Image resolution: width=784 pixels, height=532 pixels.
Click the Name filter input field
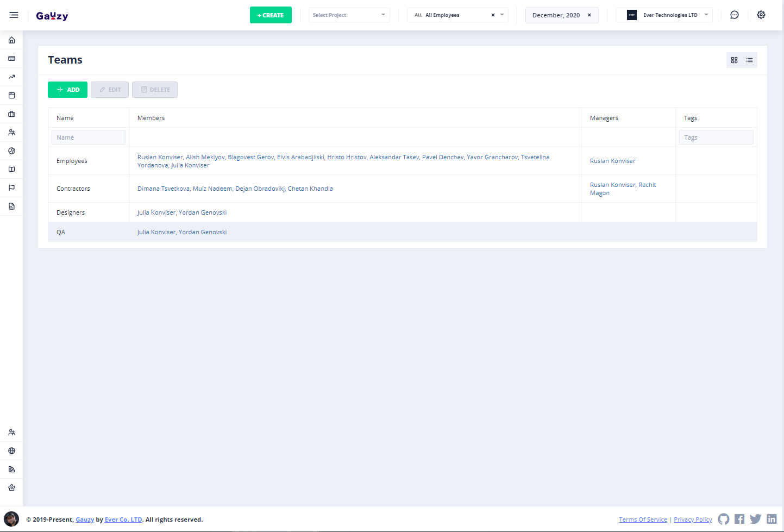click(88, 137)
